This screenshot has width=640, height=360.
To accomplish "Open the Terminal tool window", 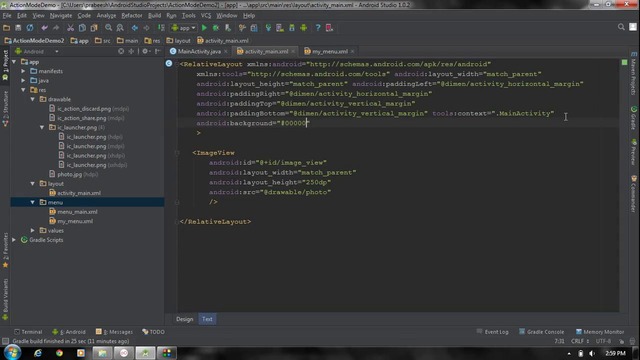I will point(28,332).
